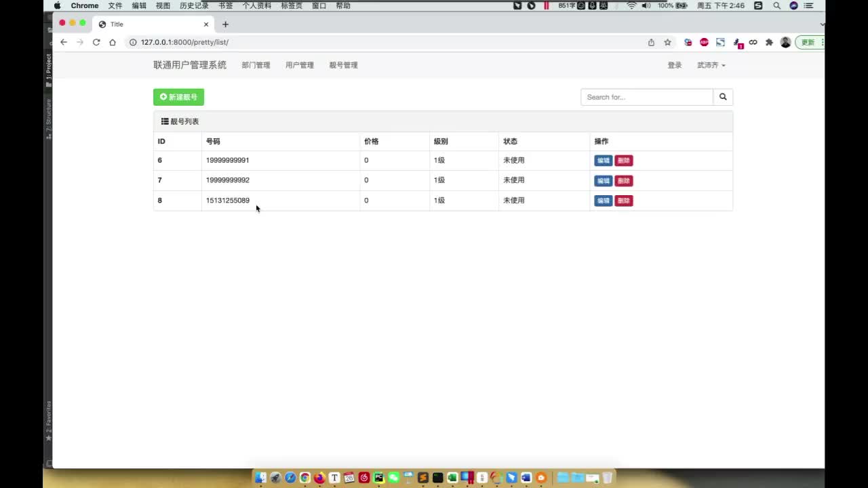The height and width of the screenshot is (488, 868).
Task: Open Launchpad from the Dock
Action: [x=275, y=478]
